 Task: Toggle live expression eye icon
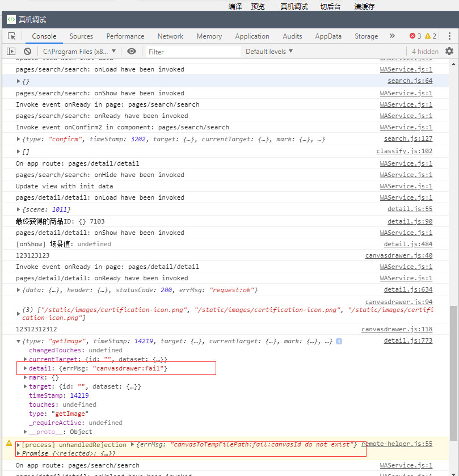coord(132,51)
